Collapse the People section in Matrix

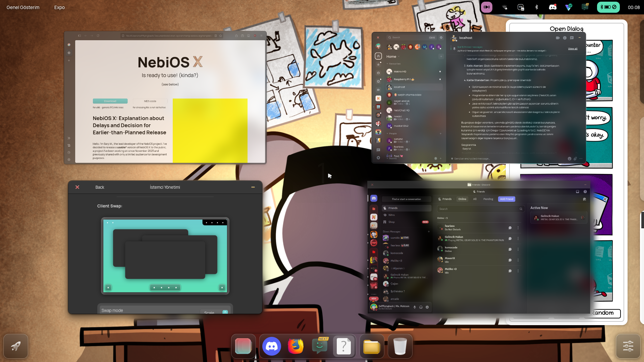(x=391, y=133)
